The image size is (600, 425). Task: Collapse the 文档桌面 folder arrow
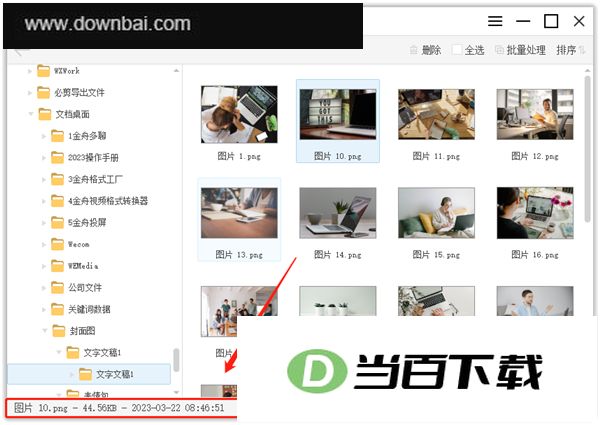pos(31,114)
